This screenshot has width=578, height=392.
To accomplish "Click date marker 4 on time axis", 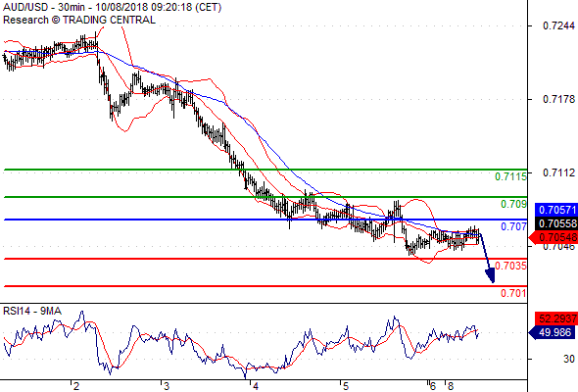I will click(x=256, y=386).
